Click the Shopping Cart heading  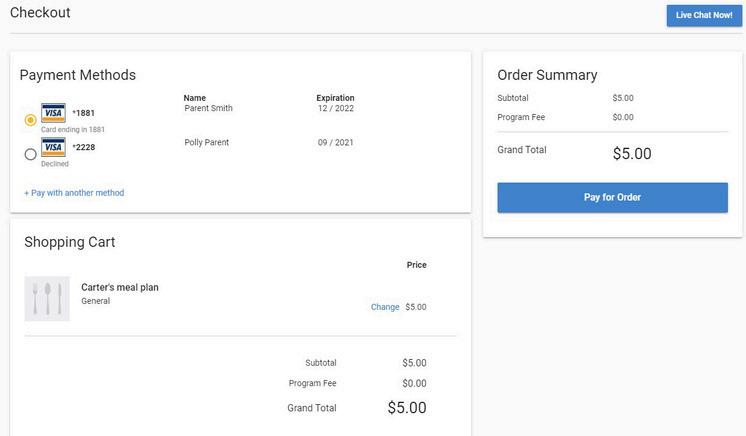click(x=70, y=242)
